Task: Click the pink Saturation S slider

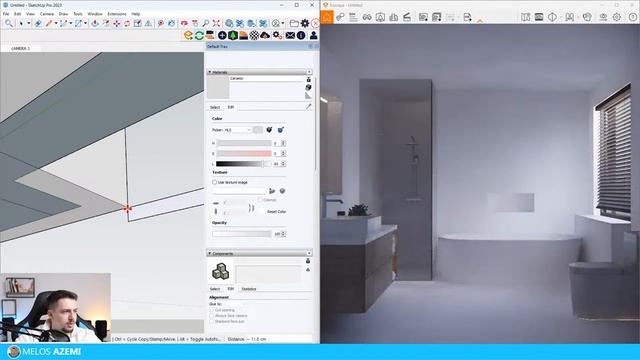Action: click(x=244, y=153)
